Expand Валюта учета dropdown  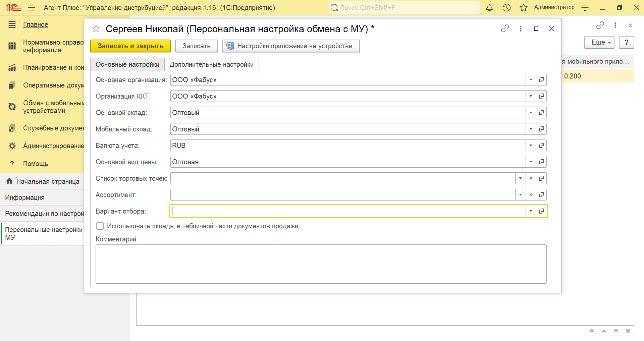(531, 146)
